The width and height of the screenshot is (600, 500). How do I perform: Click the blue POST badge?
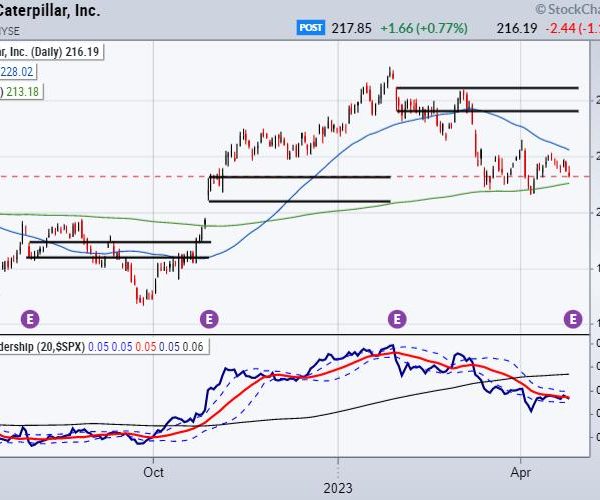[x=311, y=28]
